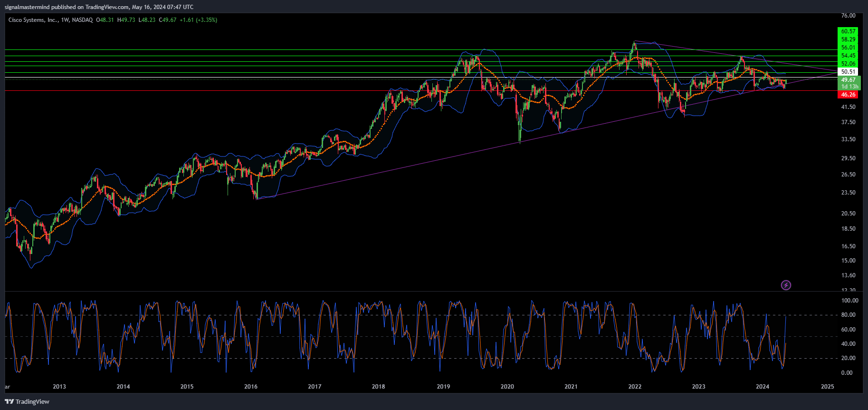Click the white 50.51 price label

[x=848, y=72]
